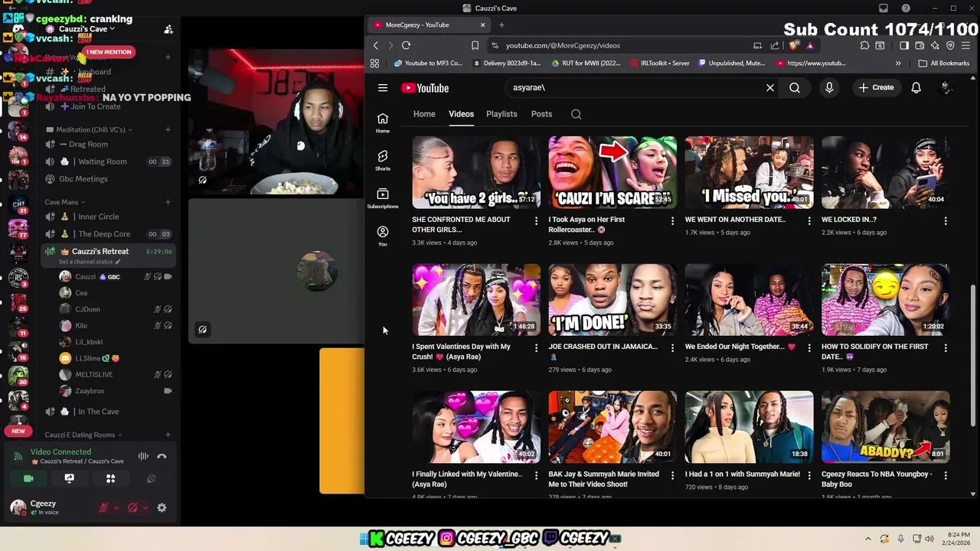Go to YouTube Home in sidebar
Image resolution: width=980 pixels, height=551 pixels.
click(383, 122)
